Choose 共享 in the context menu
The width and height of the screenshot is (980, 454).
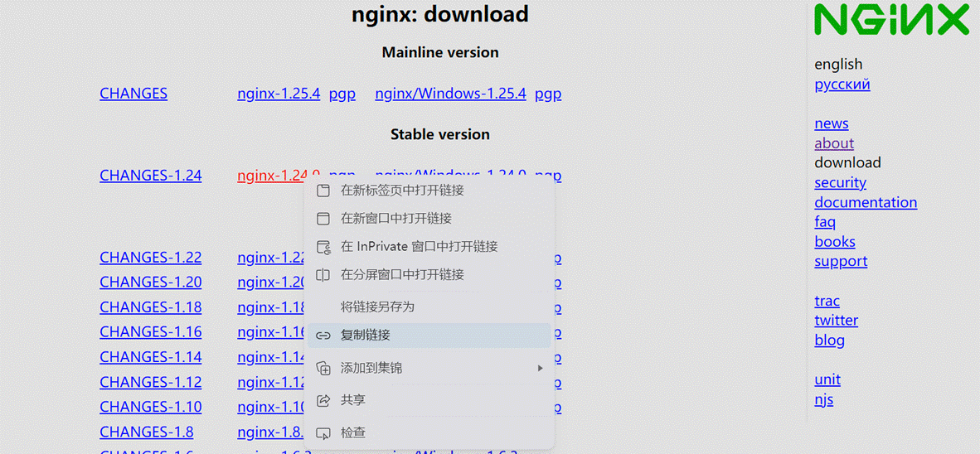pos(429,400)
